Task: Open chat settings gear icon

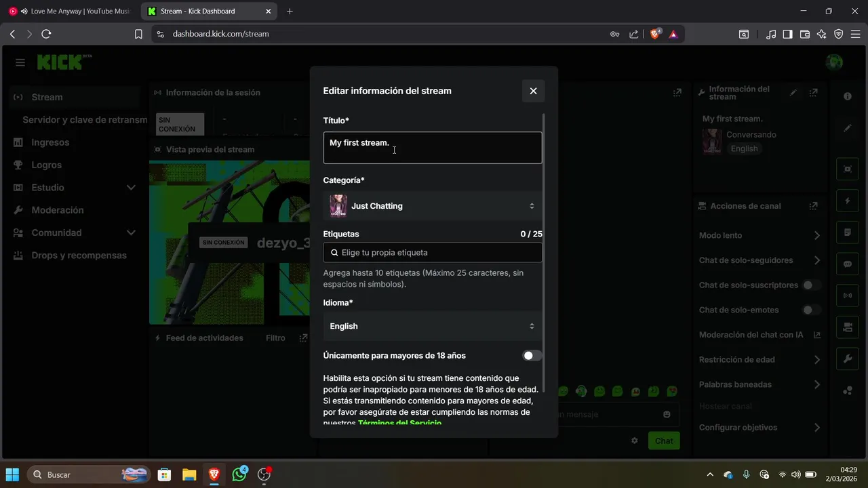Action: [x=635, y=441]
